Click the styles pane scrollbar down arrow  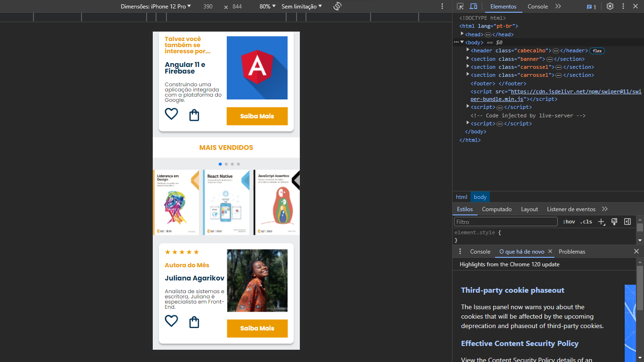(640, 240)
